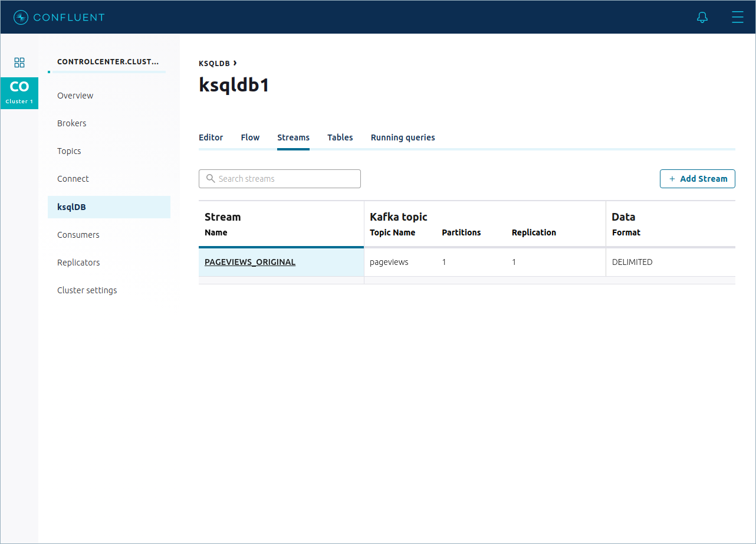This screenshot has height=544, width=756.
Task: Click the KSQLDB breadcrumb link
Action: coord(214,63)
